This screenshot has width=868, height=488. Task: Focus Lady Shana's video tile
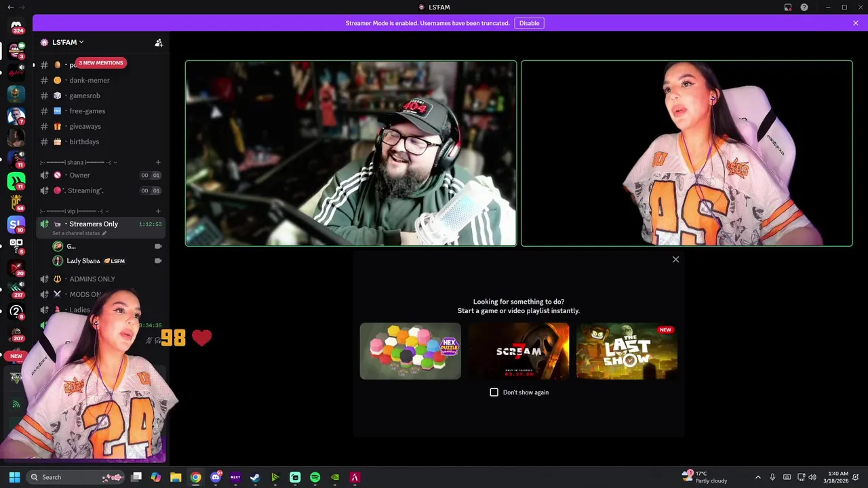pyautogui.click(x=686, y=153)
